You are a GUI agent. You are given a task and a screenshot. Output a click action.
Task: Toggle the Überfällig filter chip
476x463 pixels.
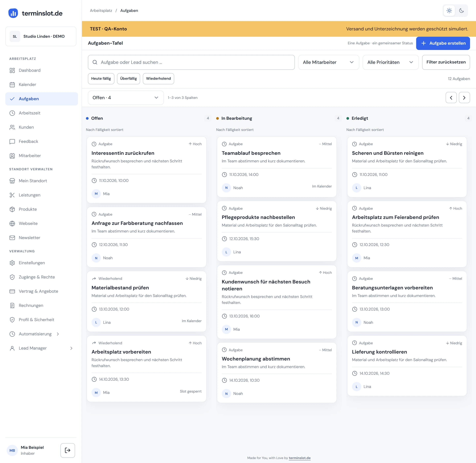[x=128, y=79]
